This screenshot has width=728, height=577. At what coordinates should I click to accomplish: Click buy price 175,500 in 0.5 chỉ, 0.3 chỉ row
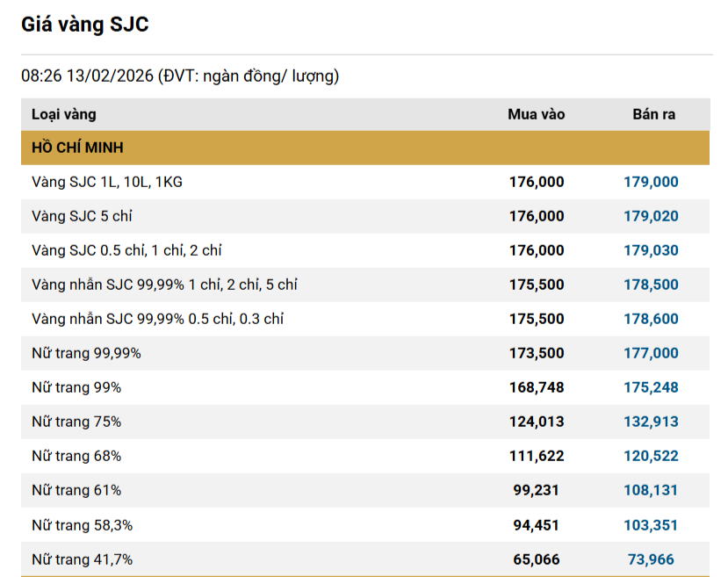pos(537,319)
